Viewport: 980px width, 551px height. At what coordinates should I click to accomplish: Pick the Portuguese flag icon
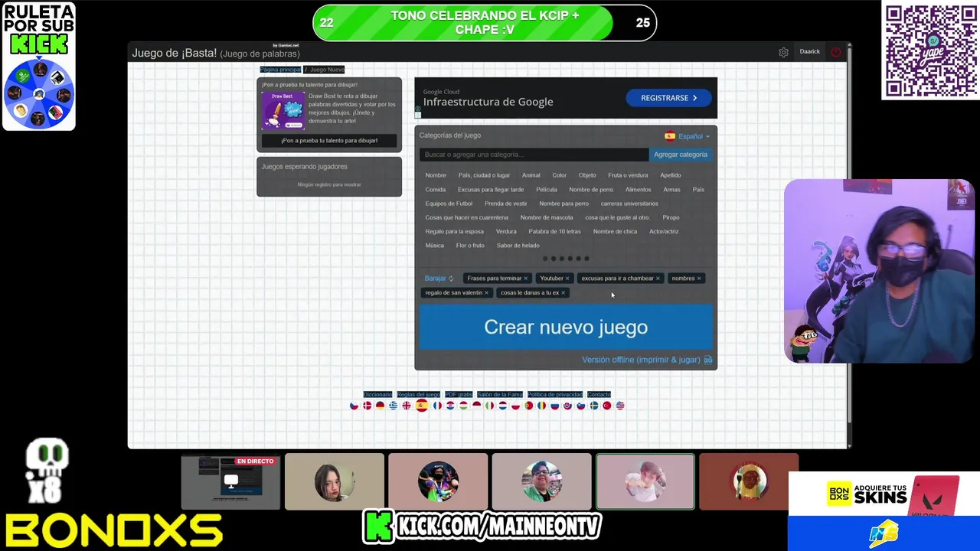pos(529,406)
